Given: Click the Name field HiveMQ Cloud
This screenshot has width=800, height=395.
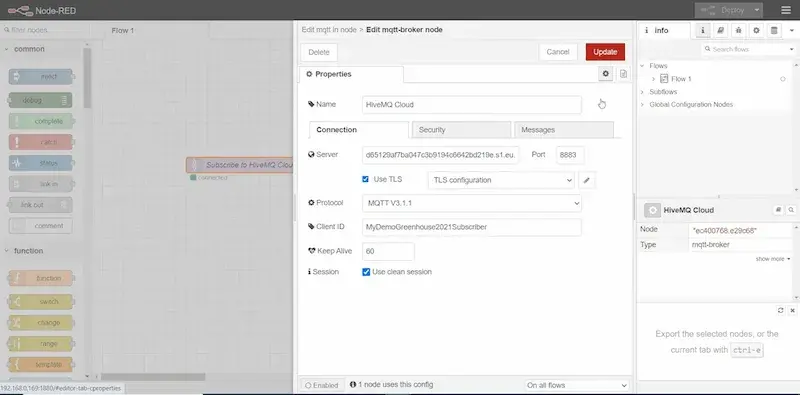Looking at the screenshot, I should (472, 105).
